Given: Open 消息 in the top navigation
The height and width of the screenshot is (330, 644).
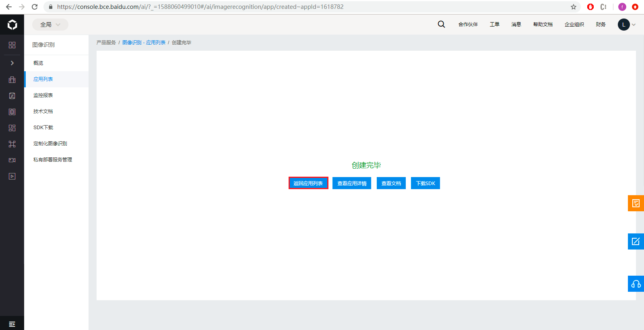Looking at the screenshot, I should click(516, 25).
